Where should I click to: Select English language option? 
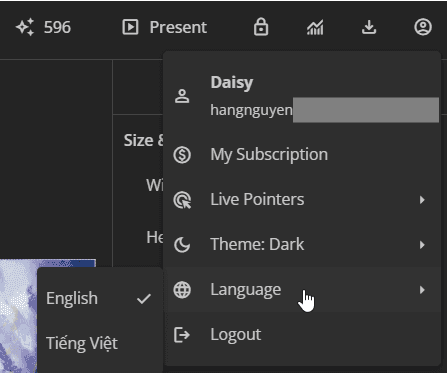[x=100, y=298]
